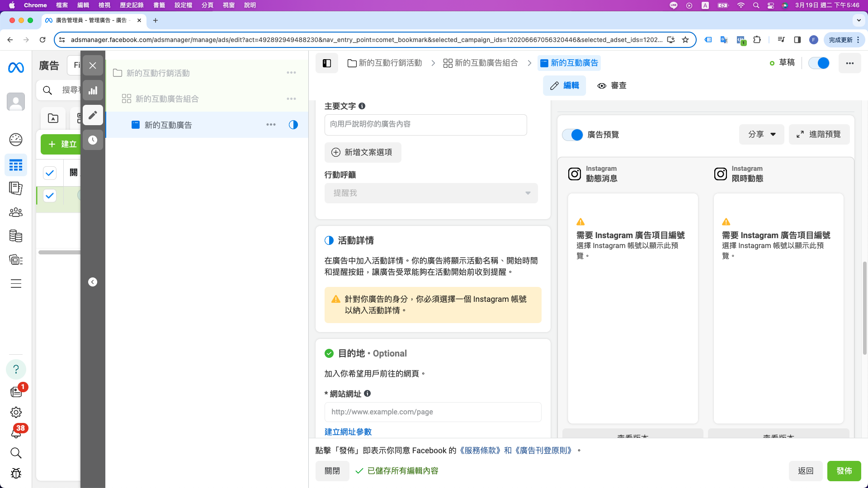Click the half-filled status circle on 新的互動廣告 row

click(x=293, y=125)
